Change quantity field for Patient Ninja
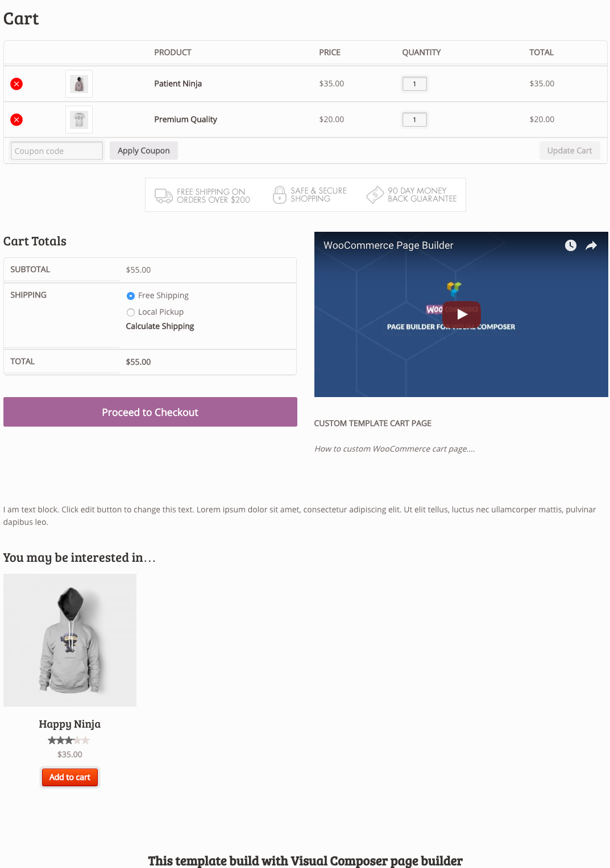This screenshot has width=610, height=868. click(414, 84)
